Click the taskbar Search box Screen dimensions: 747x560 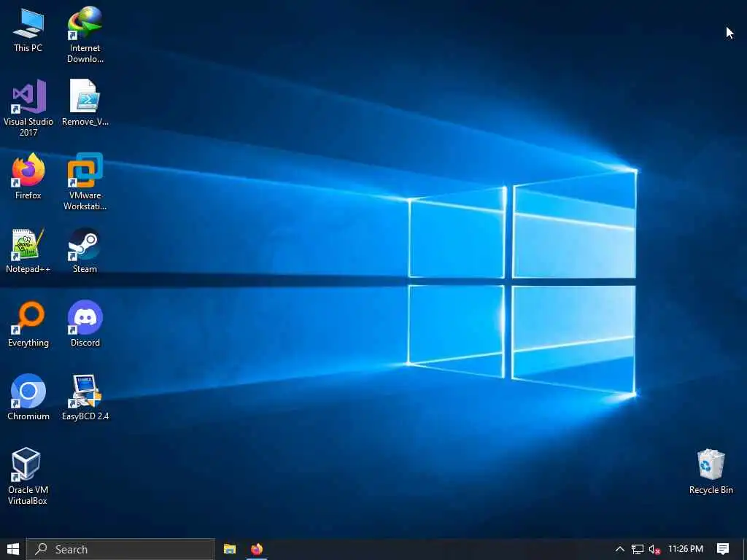[120, 549]
